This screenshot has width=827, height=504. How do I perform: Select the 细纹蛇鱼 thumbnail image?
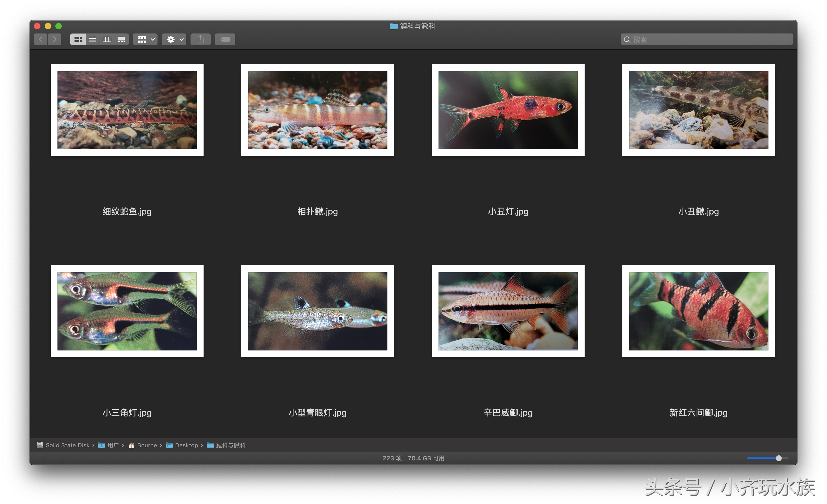click(x=127, y=110)
